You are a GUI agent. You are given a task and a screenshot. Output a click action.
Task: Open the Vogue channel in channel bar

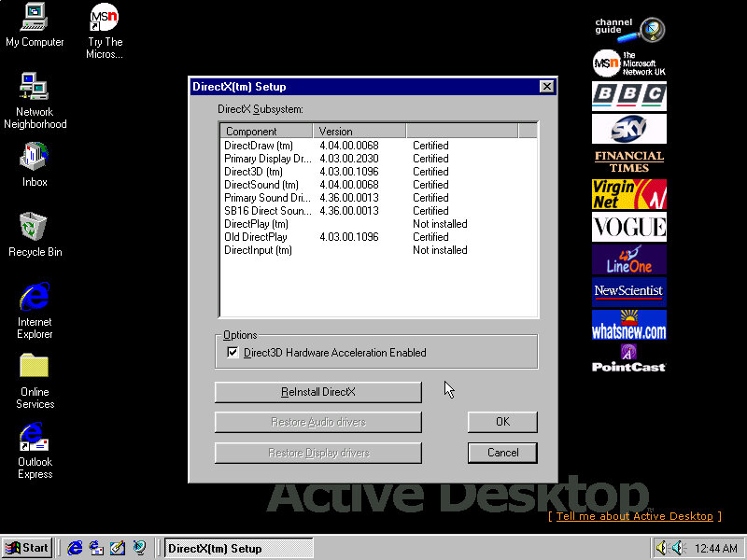click(x=628, y=226)
